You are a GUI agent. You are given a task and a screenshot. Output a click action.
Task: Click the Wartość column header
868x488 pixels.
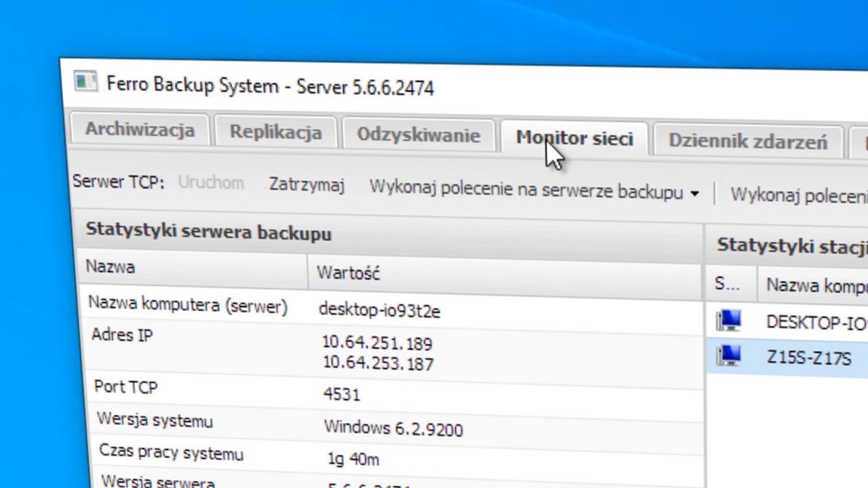point(348,272)
